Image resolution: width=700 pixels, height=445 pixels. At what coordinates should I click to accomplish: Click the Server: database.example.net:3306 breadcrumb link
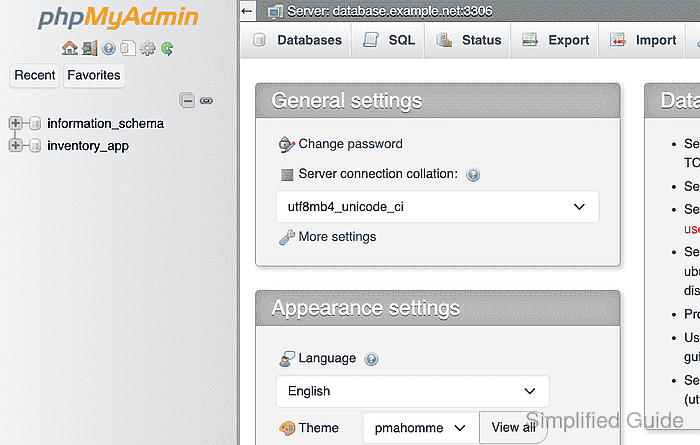tap(390, 11)
